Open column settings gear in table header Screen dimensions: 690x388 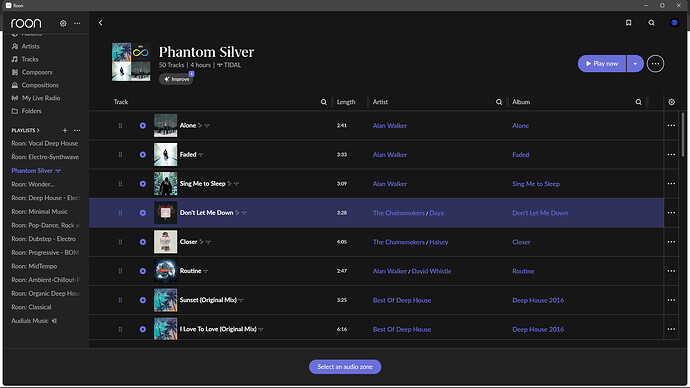click(x=672, y=102)
